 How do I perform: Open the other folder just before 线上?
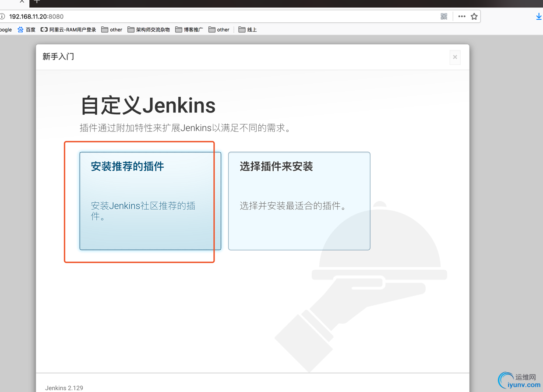[219, 30]
